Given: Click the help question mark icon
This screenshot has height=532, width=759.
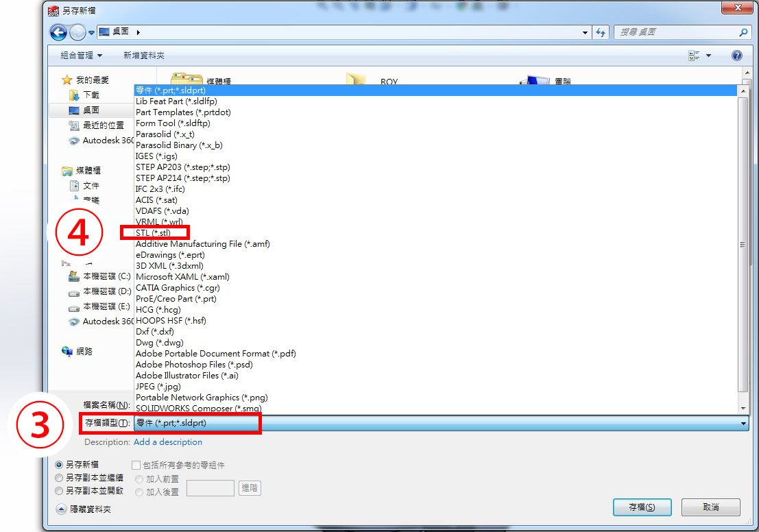Looking at the screenshot, I should pyautogui.click(x=736, y=56).
